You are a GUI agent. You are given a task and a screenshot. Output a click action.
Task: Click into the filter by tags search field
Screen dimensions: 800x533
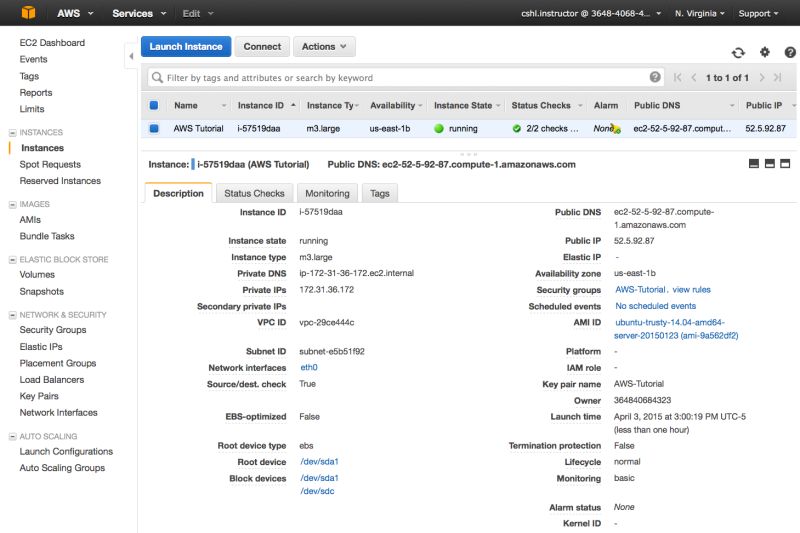[406, 78]
